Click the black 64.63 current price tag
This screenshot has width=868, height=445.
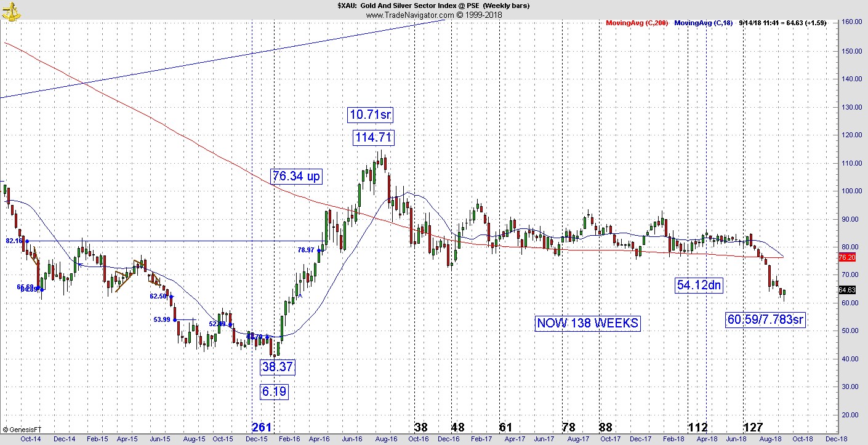point(847,290)
